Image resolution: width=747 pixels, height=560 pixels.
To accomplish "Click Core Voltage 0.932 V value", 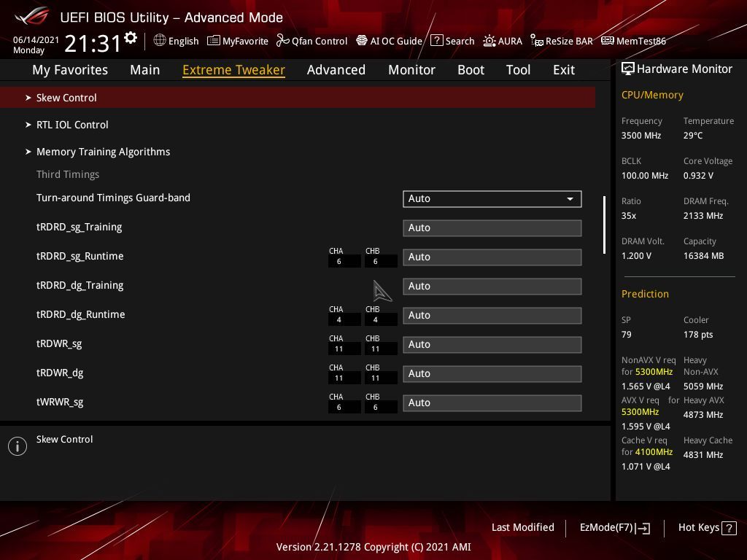I will pyautogui.click(x=698, y=176).
